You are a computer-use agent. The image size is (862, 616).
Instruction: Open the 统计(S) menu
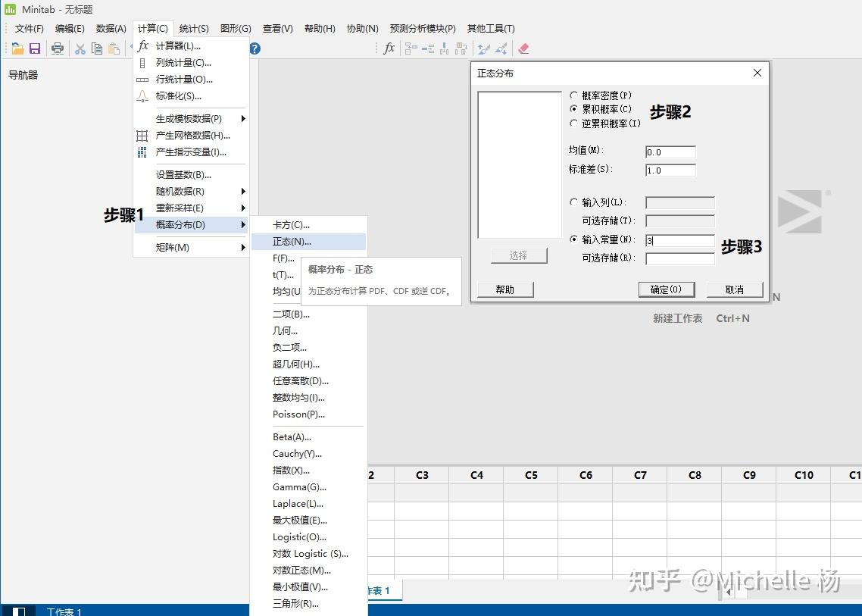click(195, 28)
